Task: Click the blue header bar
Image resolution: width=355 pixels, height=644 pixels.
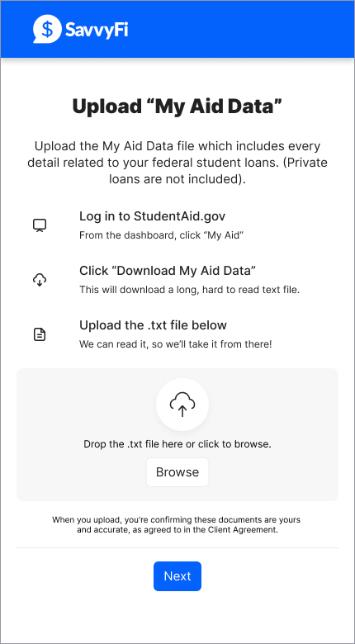Action: [177, 29]
